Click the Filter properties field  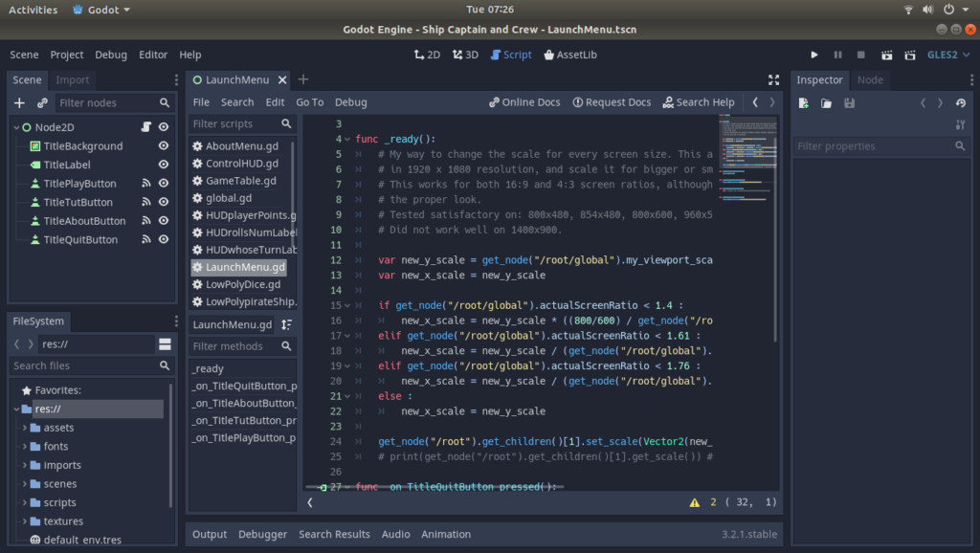tap(873, 146)
